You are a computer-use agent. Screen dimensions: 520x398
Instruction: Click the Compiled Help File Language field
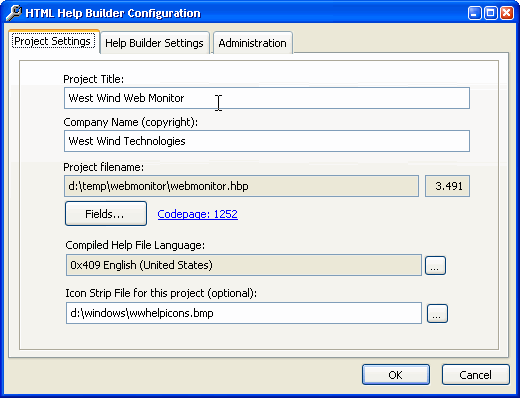pyautogui.click(x=244, y=265)
